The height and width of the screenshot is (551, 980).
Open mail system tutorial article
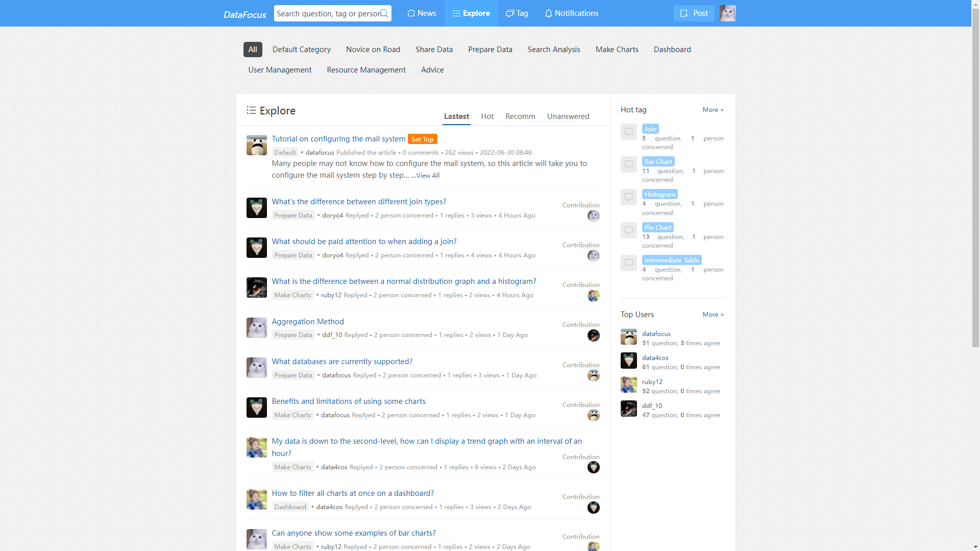(x=338, y=139)
